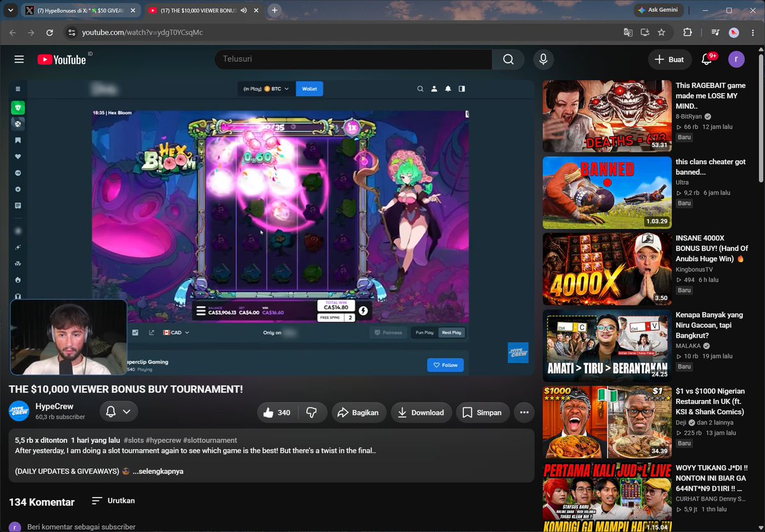Open the HypeCrew channel name link
Screen dimensions: 765x532
(54, 406)
